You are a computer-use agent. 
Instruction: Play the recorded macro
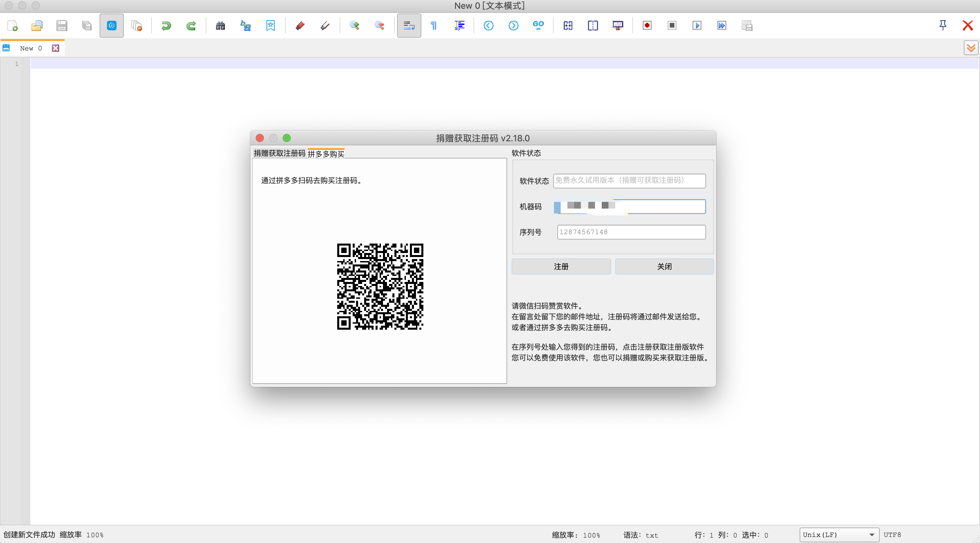tap(697, 26)
